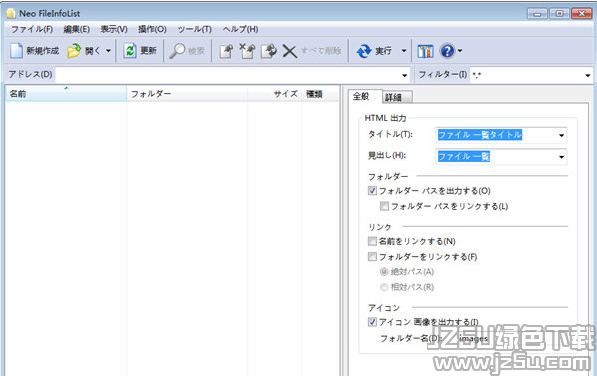Sort by the サイズ column header
The image size is (597, 376).
coord(275,94)
